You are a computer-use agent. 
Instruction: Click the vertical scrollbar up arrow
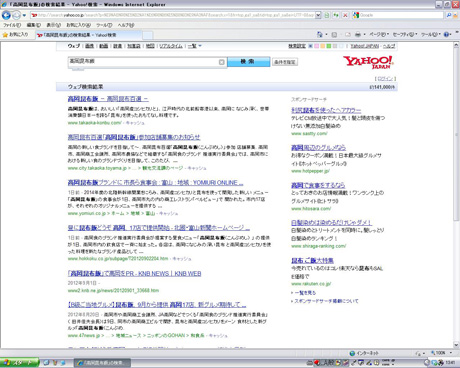coord(456,45)
